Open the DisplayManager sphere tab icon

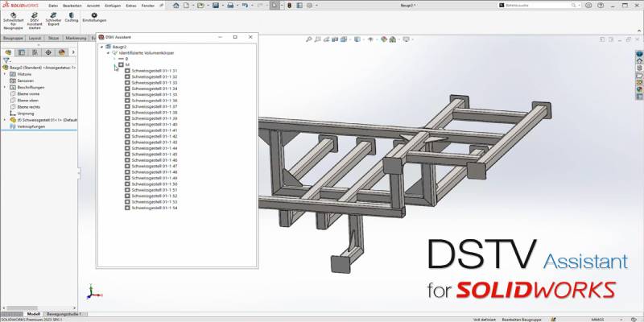pyautogui.click(x=62, y=52)
